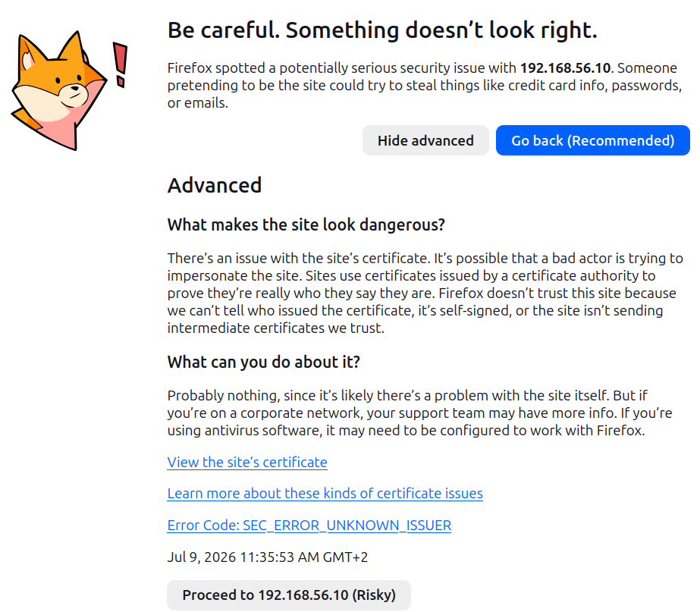Click What makes the site look dangerous heading
The width and height of the screenshot is (700, 612).
click(x=306, y=224)
